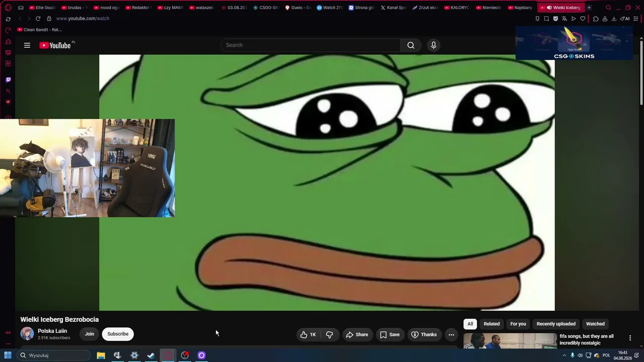Go to the YouTube home logo

[55, 45]
